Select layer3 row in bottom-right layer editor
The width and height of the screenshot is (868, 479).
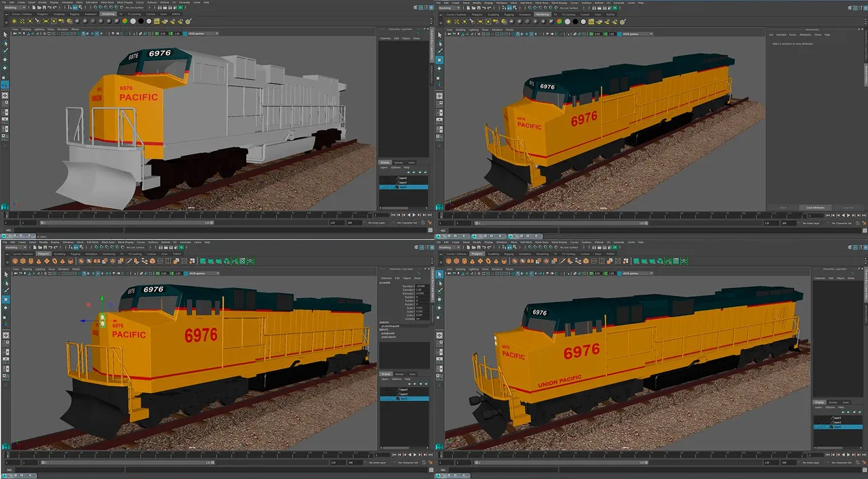[x=838, y=418]
